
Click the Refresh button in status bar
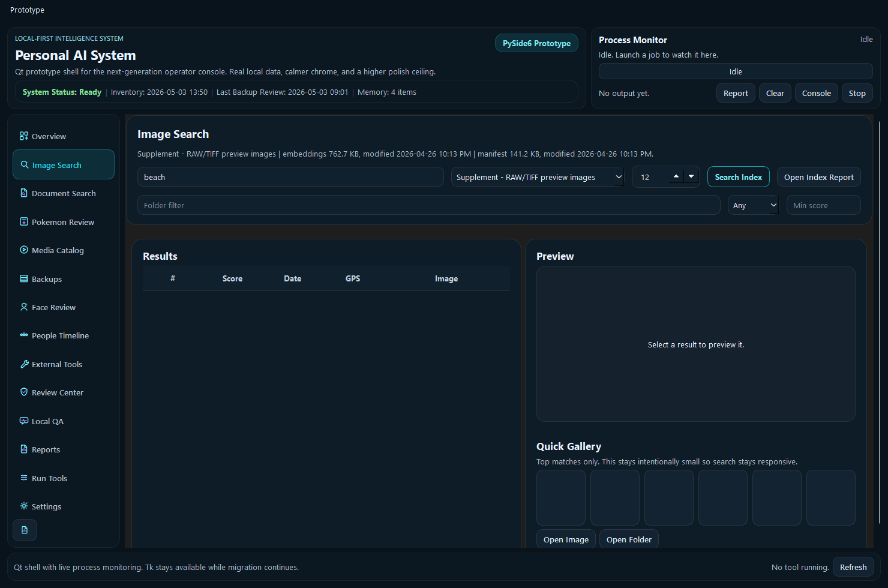coord(853,567)
